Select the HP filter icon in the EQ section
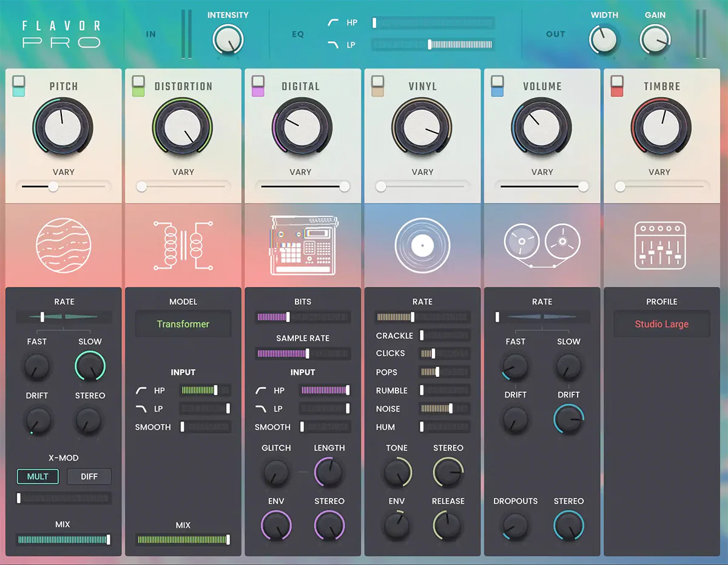The image size is (728, 565). pyautogui.click(x=332, y=22)
